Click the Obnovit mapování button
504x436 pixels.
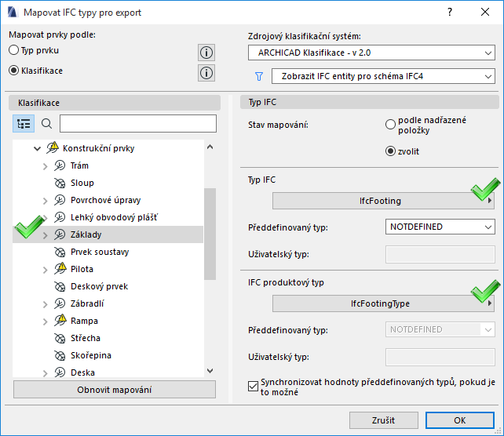click(115, 390)
